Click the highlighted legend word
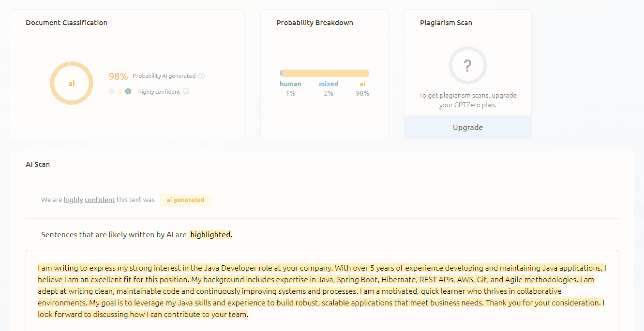 point(210,234)
